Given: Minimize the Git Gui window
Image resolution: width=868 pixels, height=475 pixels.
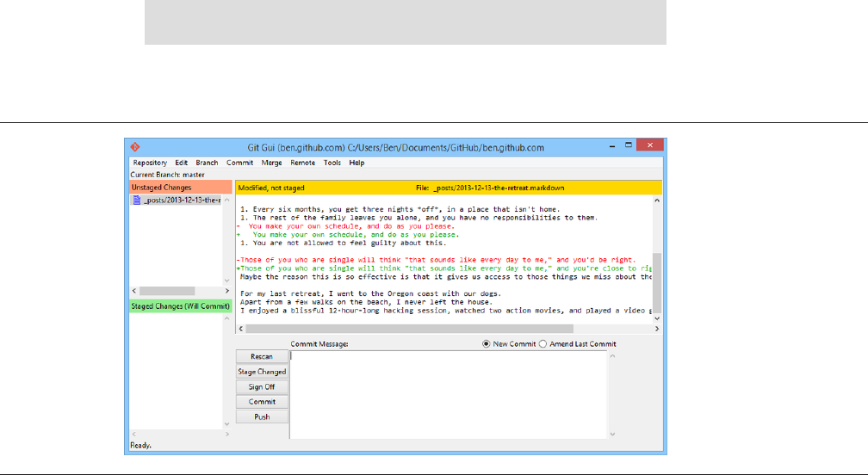Looking at the screenshot, I should coord(612,146).
